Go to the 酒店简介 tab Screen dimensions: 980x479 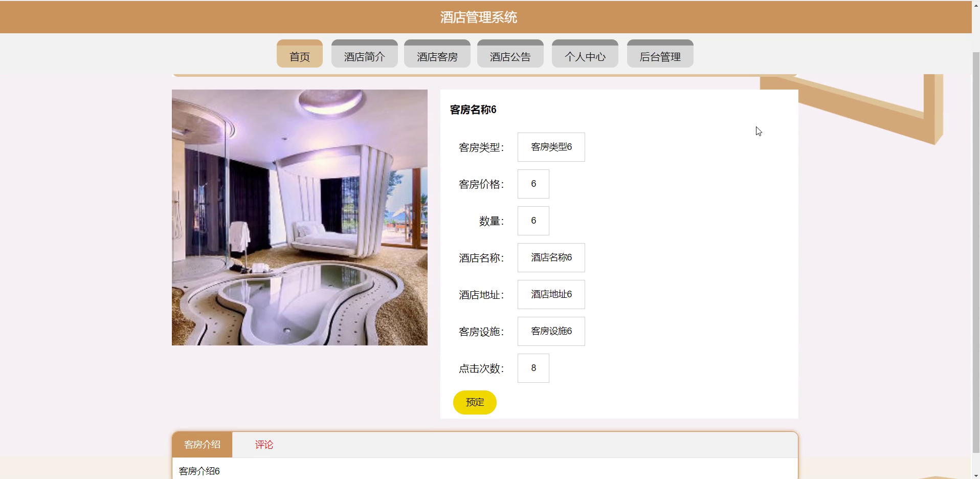[364, 54]
